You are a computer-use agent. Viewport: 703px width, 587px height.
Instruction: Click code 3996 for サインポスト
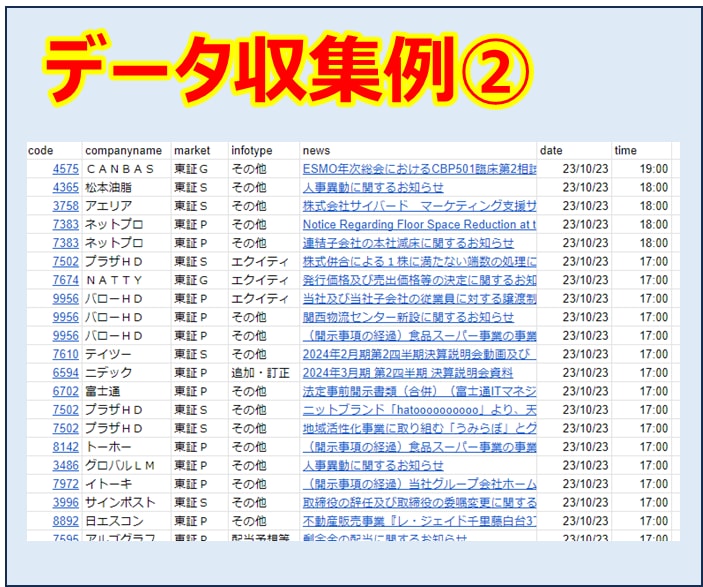[x=65, y=502]
